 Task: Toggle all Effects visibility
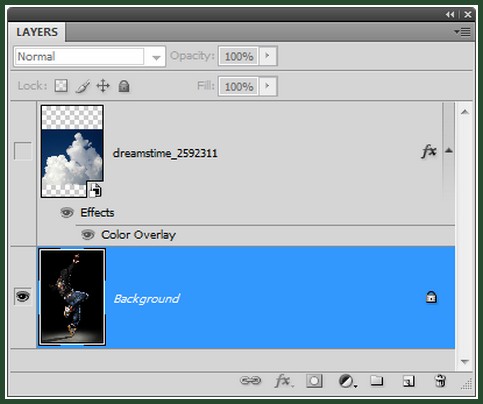pyautogui.click(x=67, y=212)
